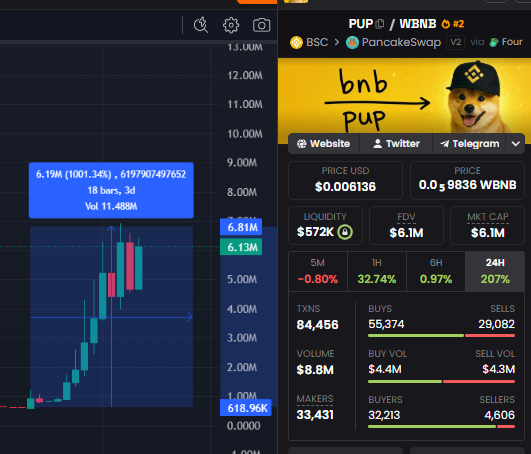Click the BUY VOL $4.4M value
The image size is (531, 454).
click(x=385, y=369)
